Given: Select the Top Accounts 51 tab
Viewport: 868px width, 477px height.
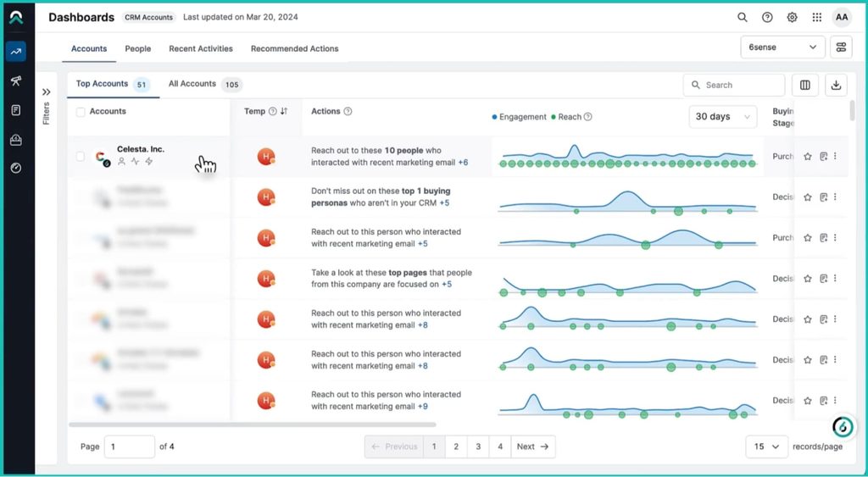Looking at the screenshot, I should (113, 84).
